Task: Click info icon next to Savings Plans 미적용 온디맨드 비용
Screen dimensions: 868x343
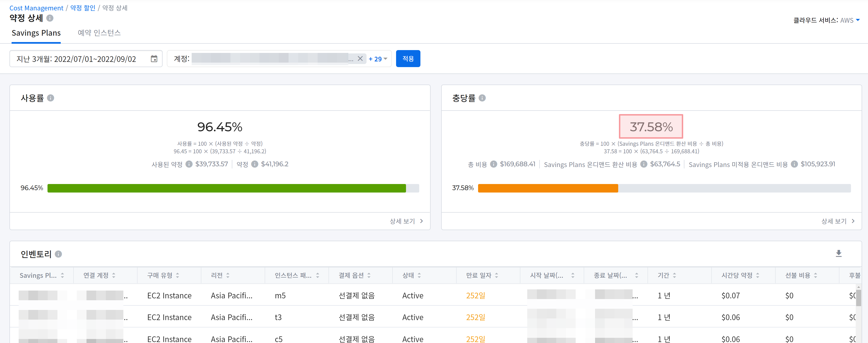Action: pos(794,164)
